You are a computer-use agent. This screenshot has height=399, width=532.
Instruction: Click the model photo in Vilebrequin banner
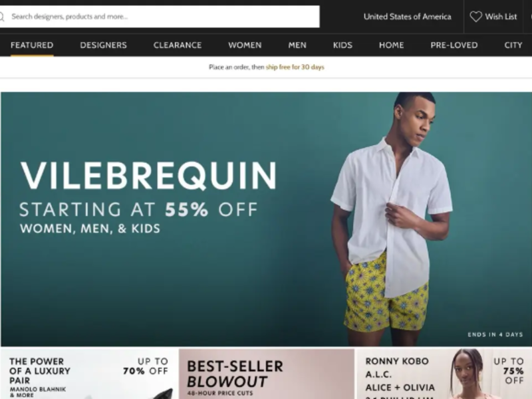coord(392,219)
